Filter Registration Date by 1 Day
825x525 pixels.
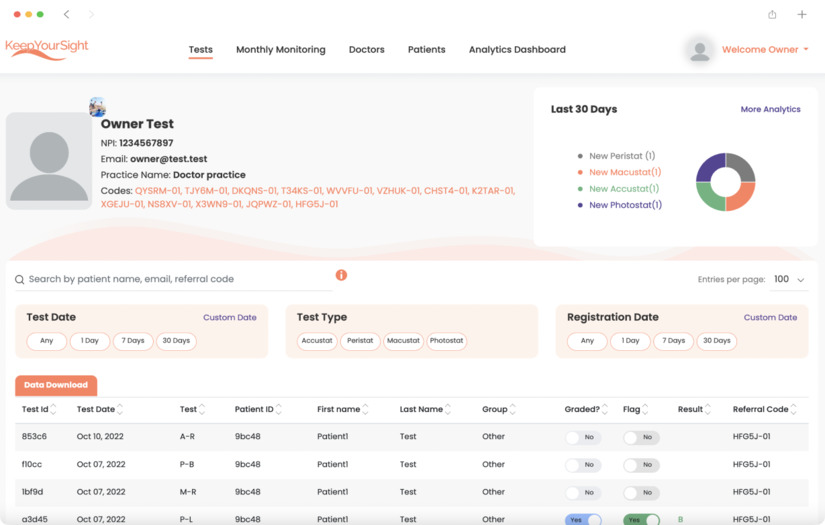(x=630, y=341)
